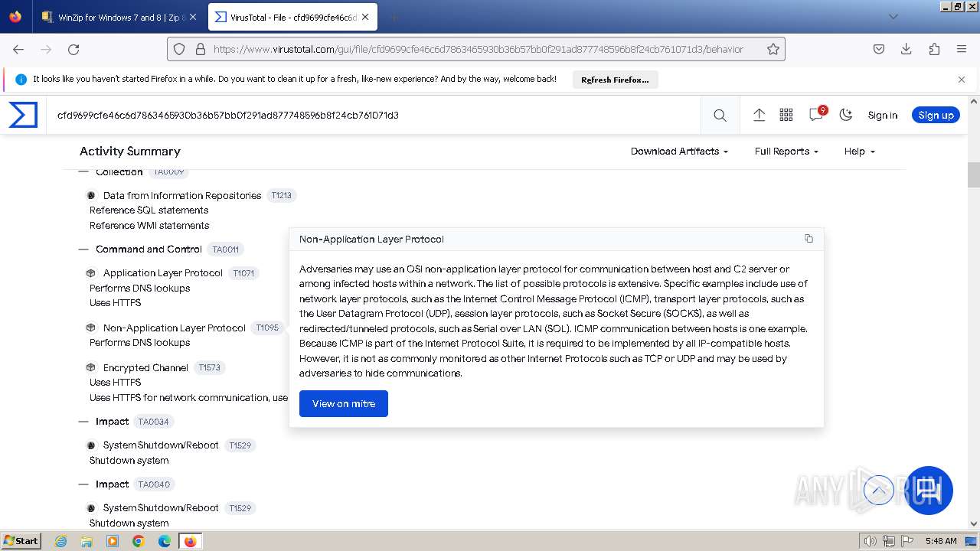Open Firefox hamburger menu
The height and width of the screenshot is (551, 980).
[x=962, y=49]
